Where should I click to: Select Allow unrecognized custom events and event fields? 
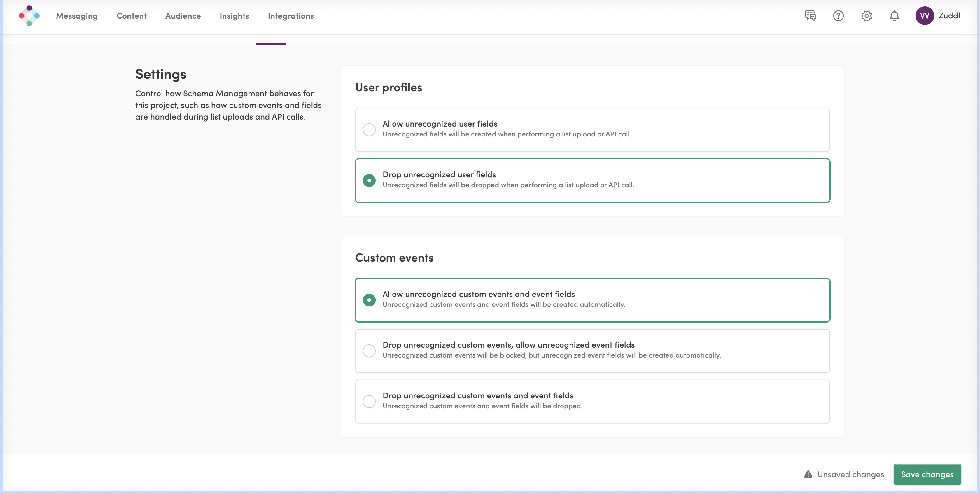(x=369, y=300)
